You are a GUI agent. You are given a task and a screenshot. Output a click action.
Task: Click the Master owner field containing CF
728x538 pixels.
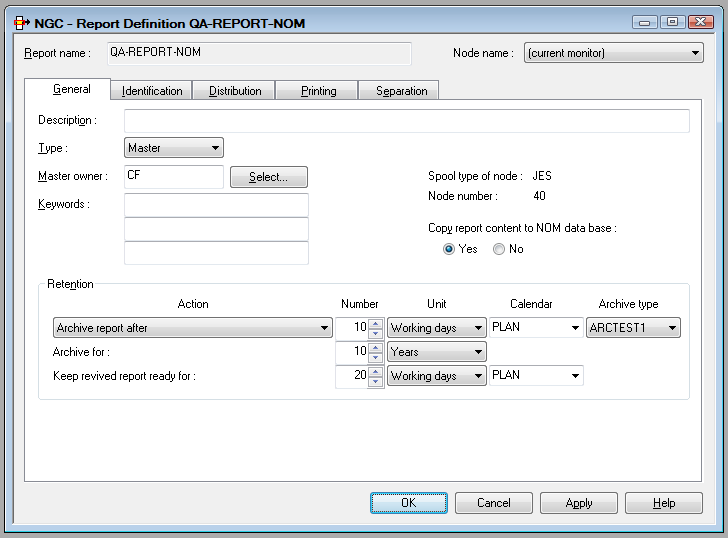point(173,177)
